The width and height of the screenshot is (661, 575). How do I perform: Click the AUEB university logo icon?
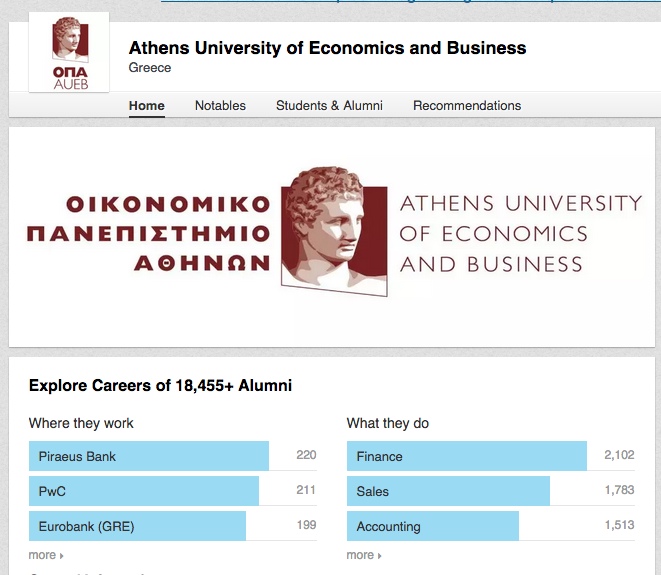69,52
